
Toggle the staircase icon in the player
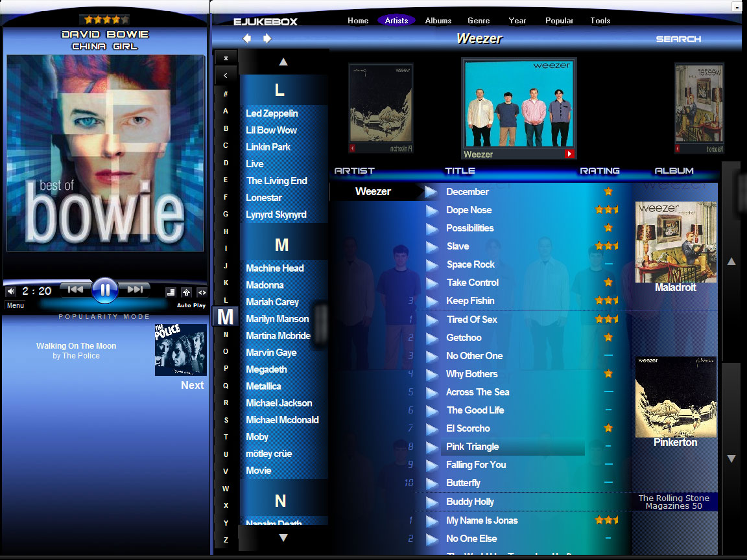[x=171, y=292]
